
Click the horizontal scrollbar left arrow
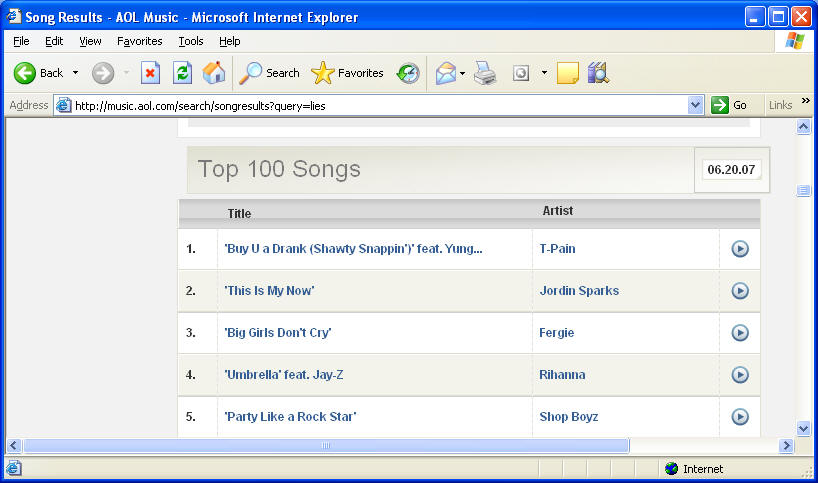pyautogui.click(x=14, y=445)
